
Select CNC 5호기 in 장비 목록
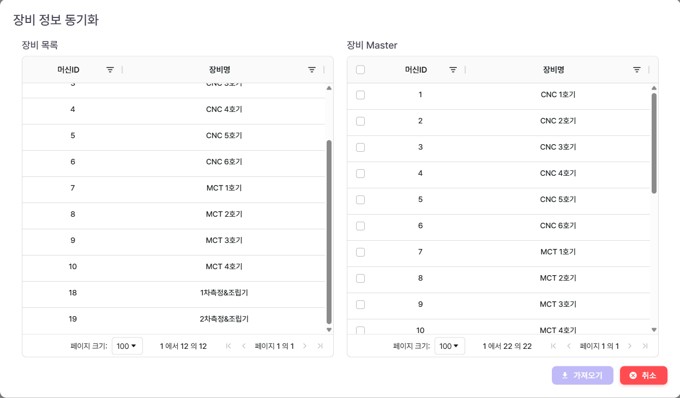[173, 136]
